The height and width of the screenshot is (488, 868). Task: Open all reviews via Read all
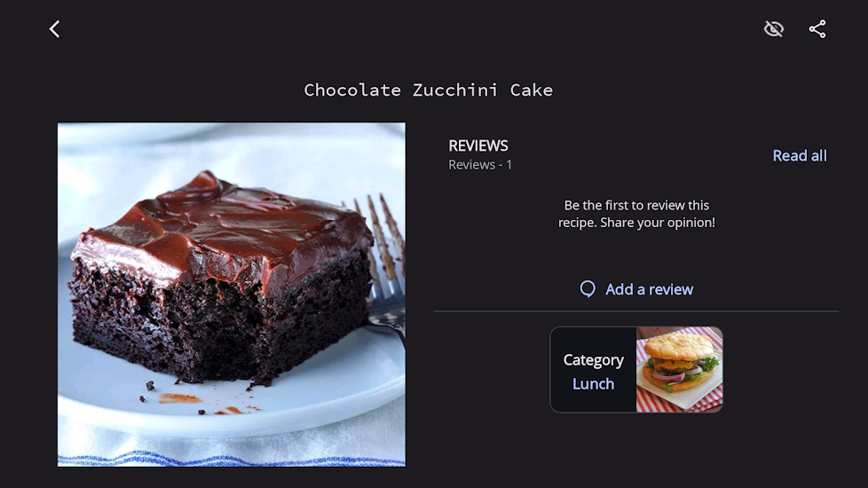click(800, 155)
